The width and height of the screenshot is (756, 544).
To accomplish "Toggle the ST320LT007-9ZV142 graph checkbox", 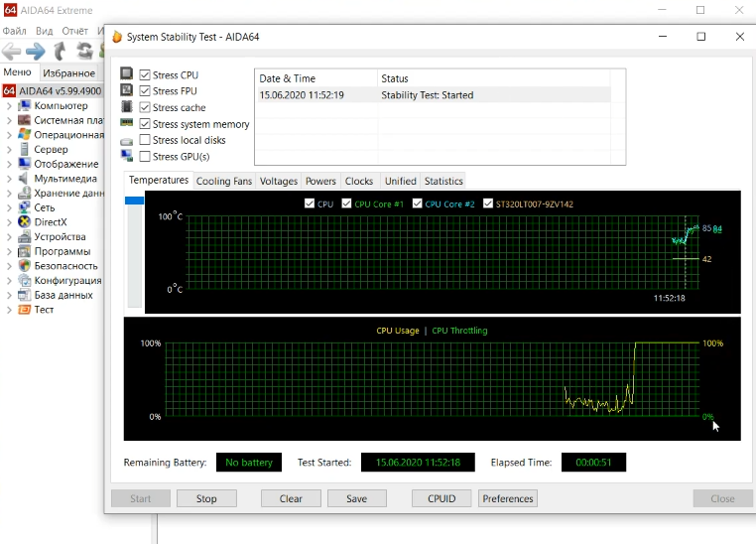I will pos(488,204).
